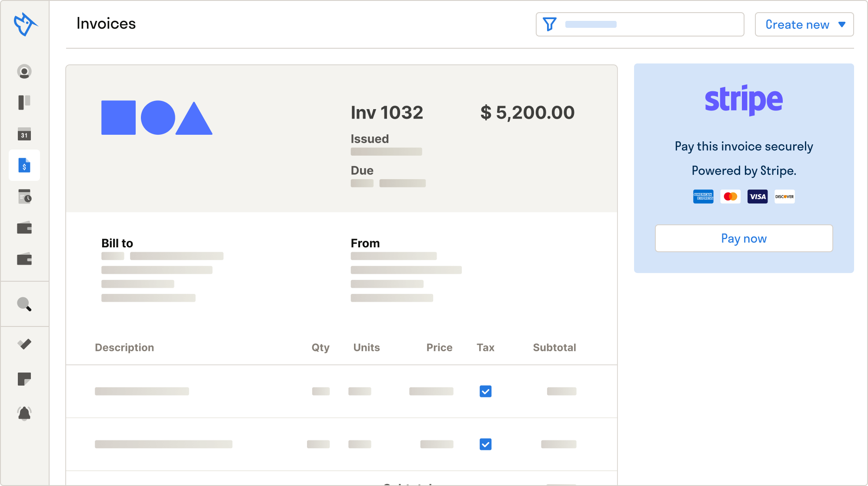
Task: Click inside the invoice filter field
Action: click(x=652, y=24)
